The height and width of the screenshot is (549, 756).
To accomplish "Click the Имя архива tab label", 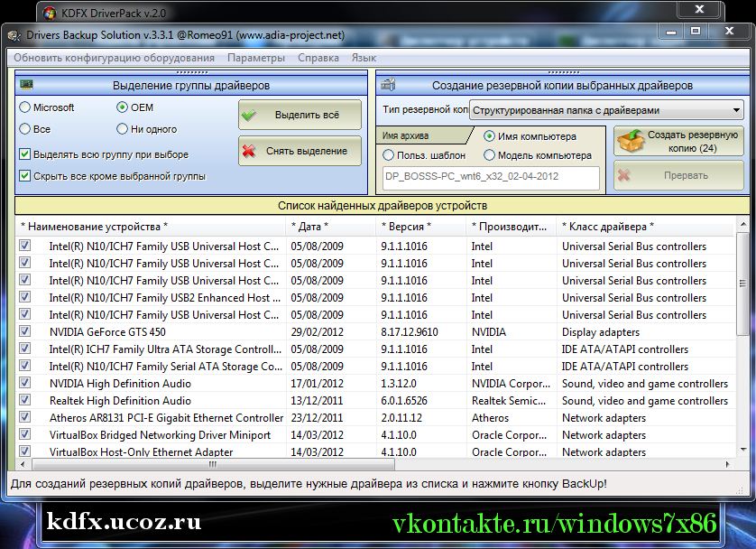I will [405, 135].
